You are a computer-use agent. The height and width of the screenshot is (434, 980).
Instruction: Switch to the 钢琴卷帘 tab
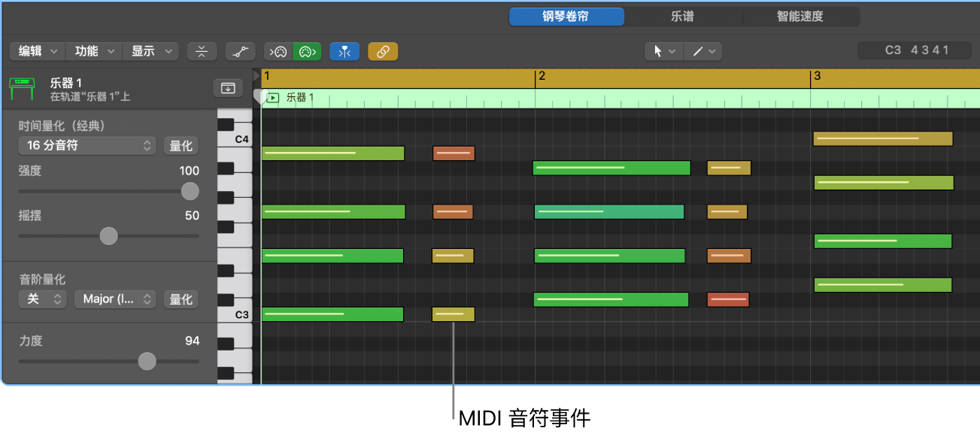click(566, 17)
